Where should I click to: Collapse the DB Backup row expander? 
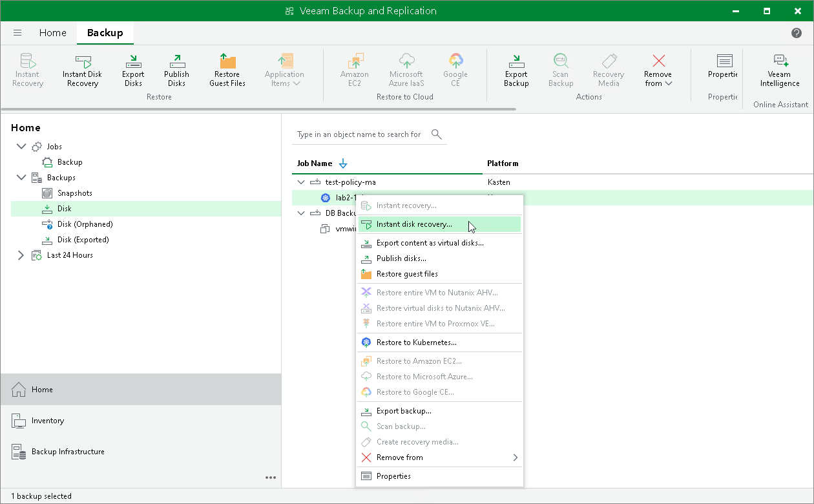click(x=301, y=213)
